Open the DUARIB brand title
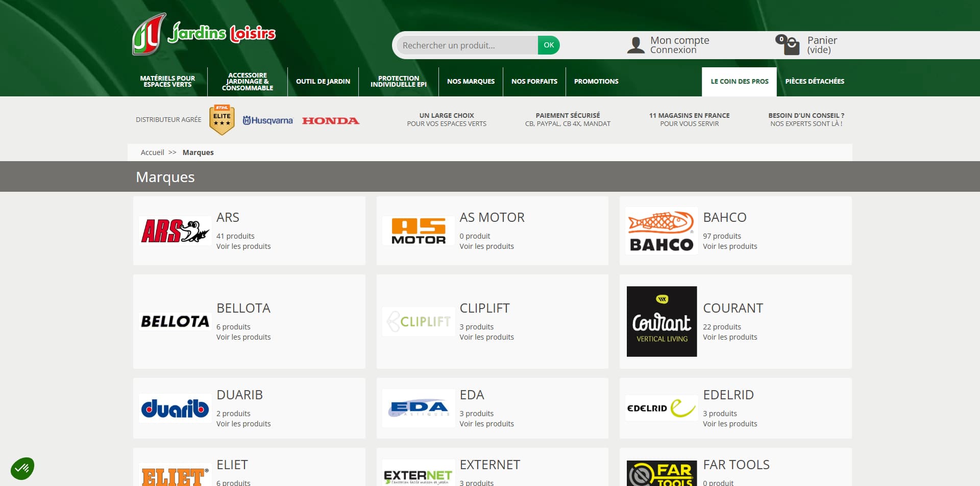 (x=239, y=395)
